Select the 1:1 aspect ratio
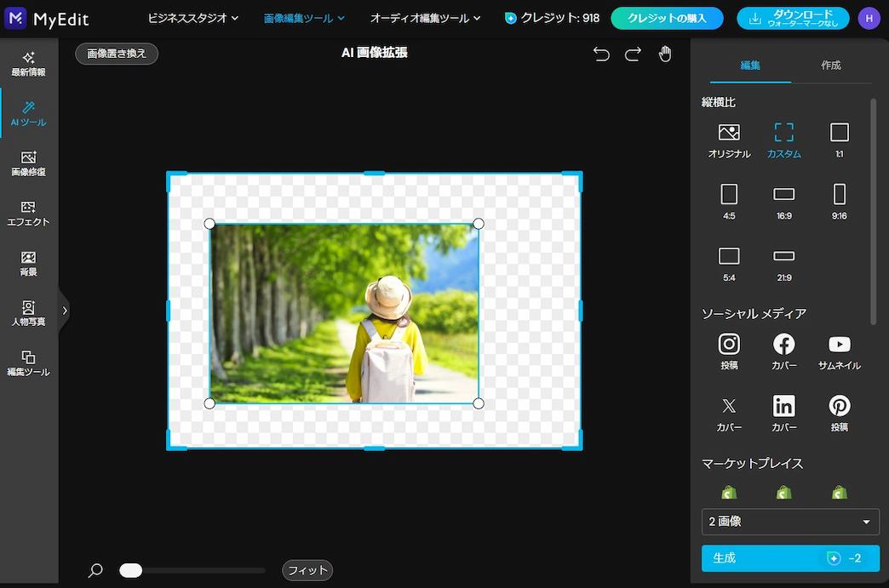This screenshot has height=588, width=889. (x=839, y=139)
